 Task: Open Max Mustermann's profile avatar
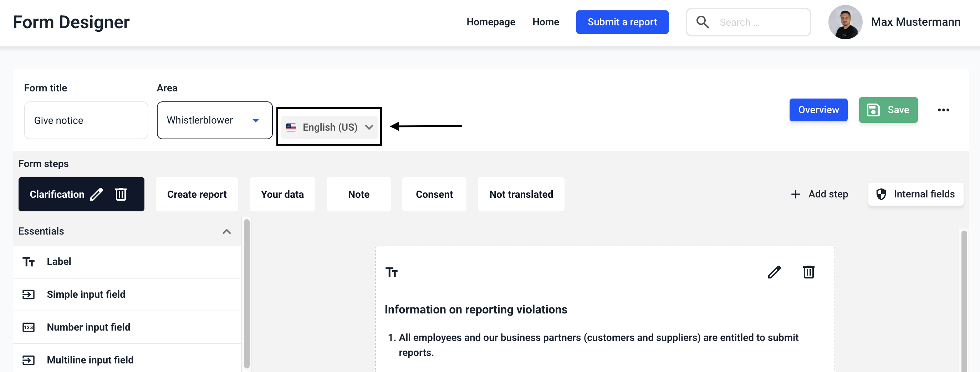click(845, 22)
